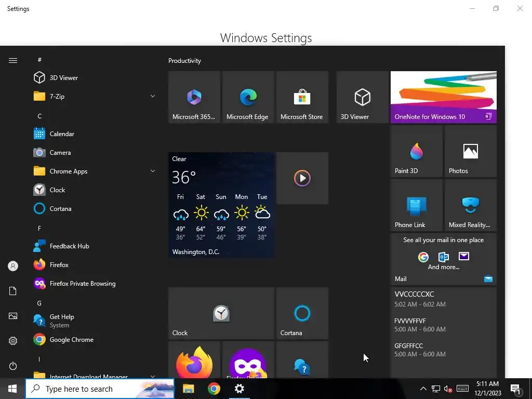Open network status tray icon

point(436,389)
